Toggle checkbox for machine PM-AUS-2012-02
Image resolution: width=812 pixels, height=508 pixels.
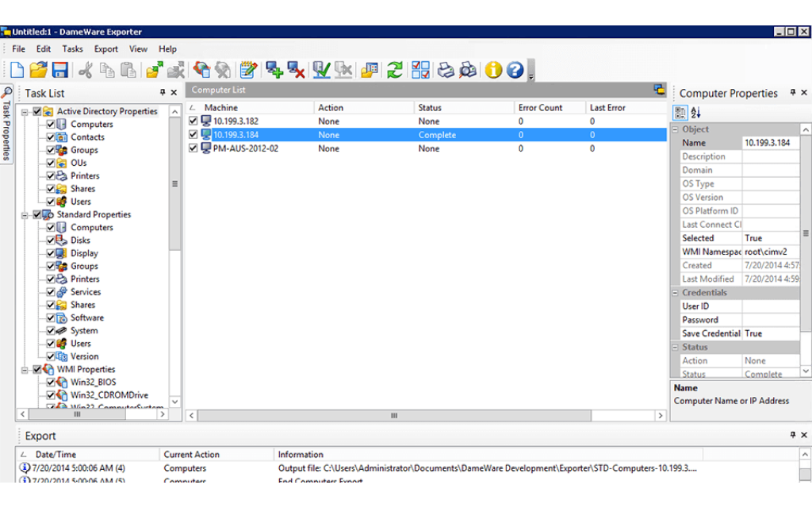coord(193,148)
